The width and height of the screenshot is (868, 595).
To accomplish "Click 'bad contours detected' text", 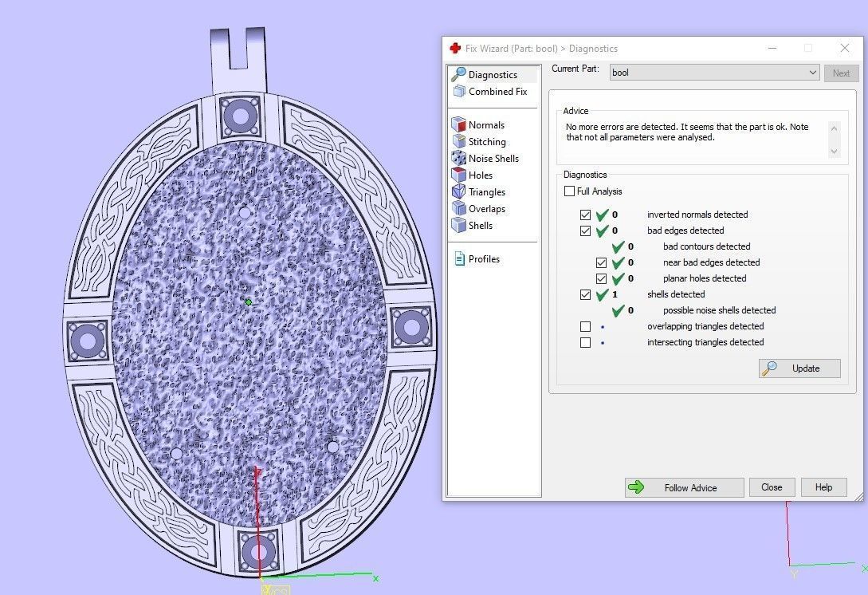I will click(x=706, y=246).
